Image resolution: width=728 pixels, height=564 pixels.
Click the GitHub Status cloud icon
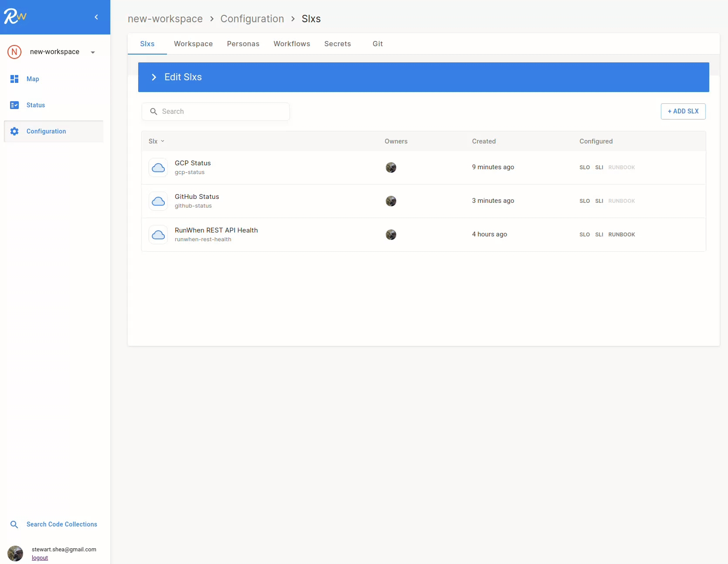(x=158, y=201)
